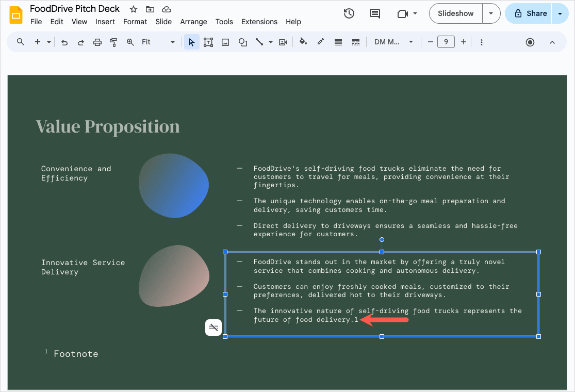
Task: Open the more toolbar options menu
Action: (482, 42)
